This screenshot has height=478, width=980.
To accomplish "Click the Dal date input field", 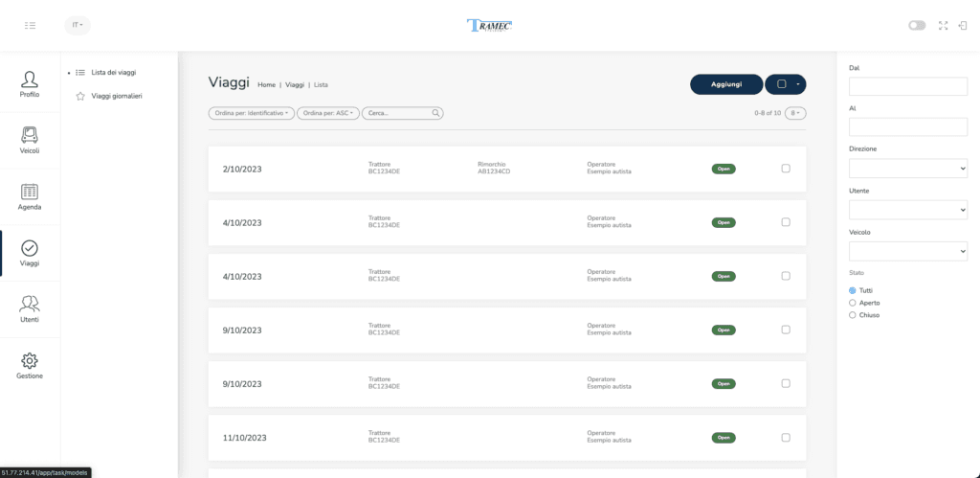I will 908,86.
